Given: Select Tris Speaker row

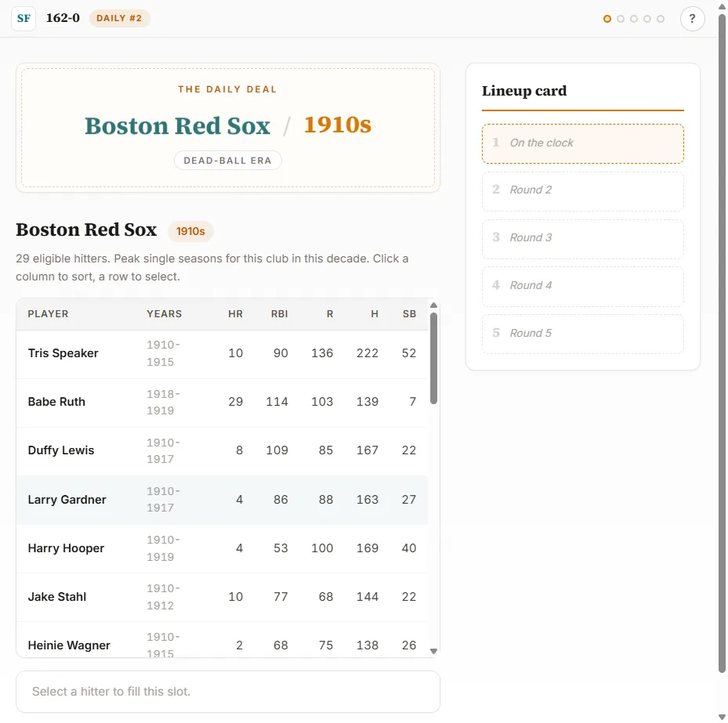Looking at the screenshot, I should pyautogui.click(x=222, y=353).
